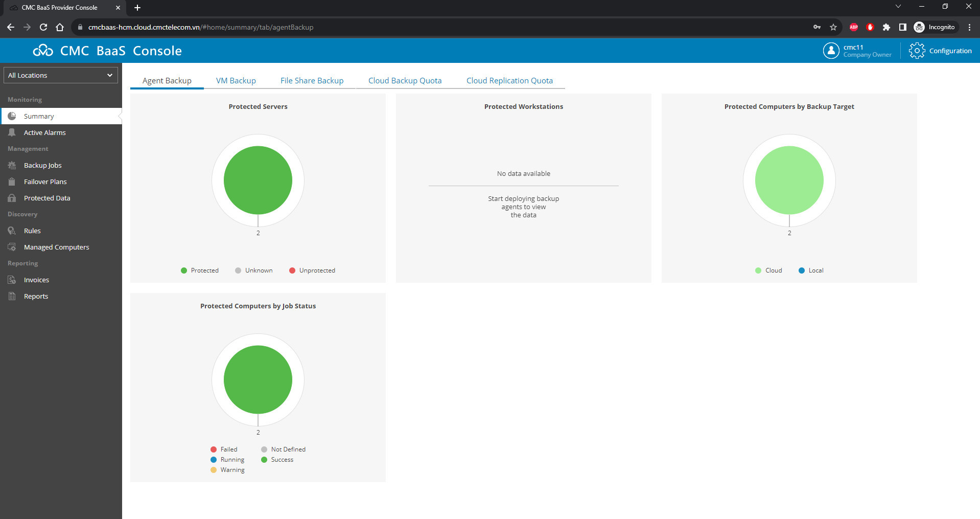Open Backup Jobs gear icon in sidebar
Viewport: 980px width, 519px height.
(12, 165)
